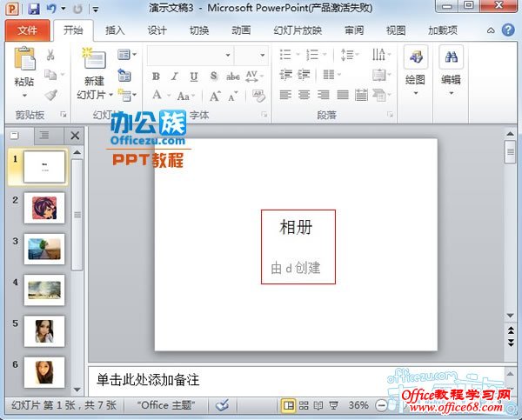Open the File (文件) menu button
Screen dimensions: 522x420
27,30
